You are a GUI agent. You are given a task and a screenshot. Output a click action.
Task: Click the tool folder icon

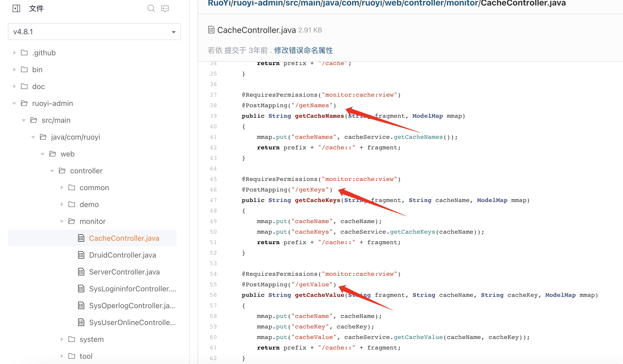click(72, 356)
